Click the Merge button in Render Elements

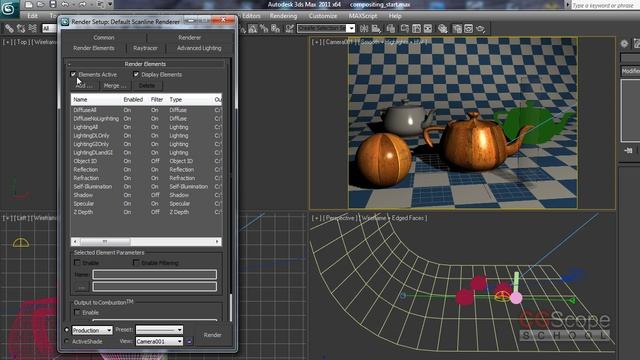(115, 86)
